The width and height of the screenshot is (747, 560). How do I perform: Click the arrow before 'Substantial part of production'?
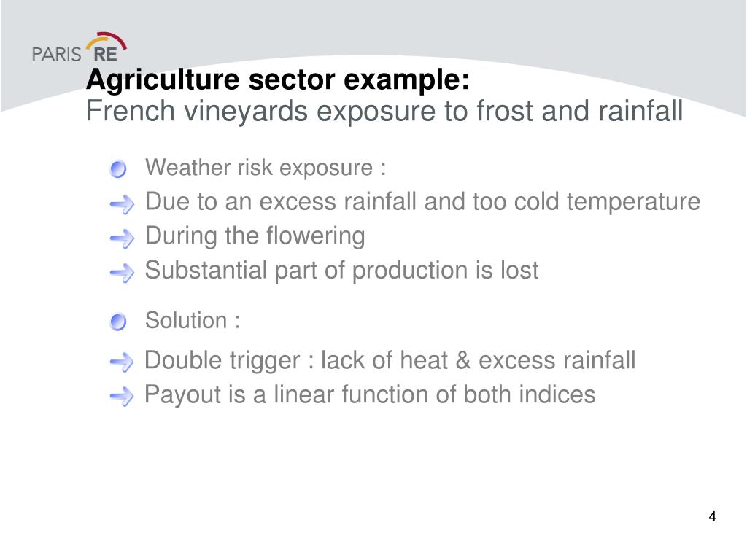tap(122, 273)
